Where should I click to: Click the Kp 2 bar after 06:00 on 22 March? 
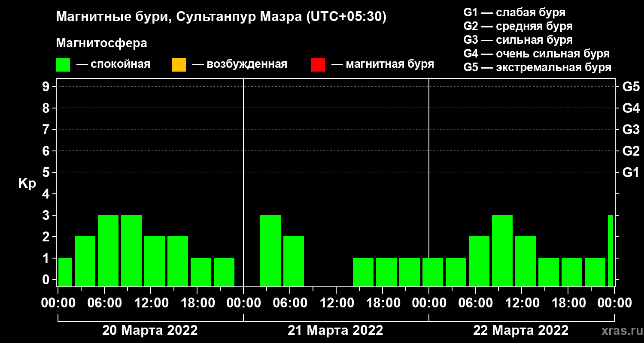coord(479,261)
